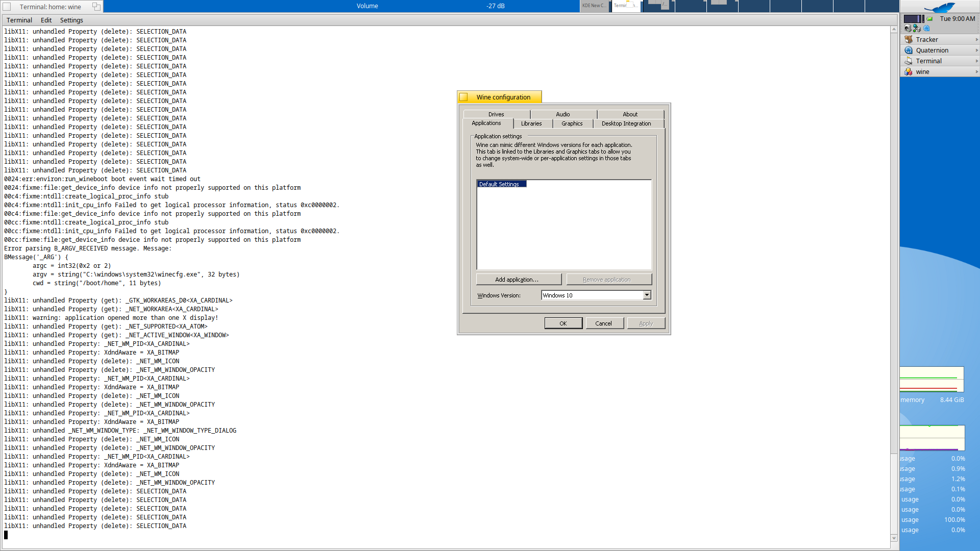The image size is (980, 551).
Task: Switch to the Graphics tab
Action: click(x=572, y=123)
